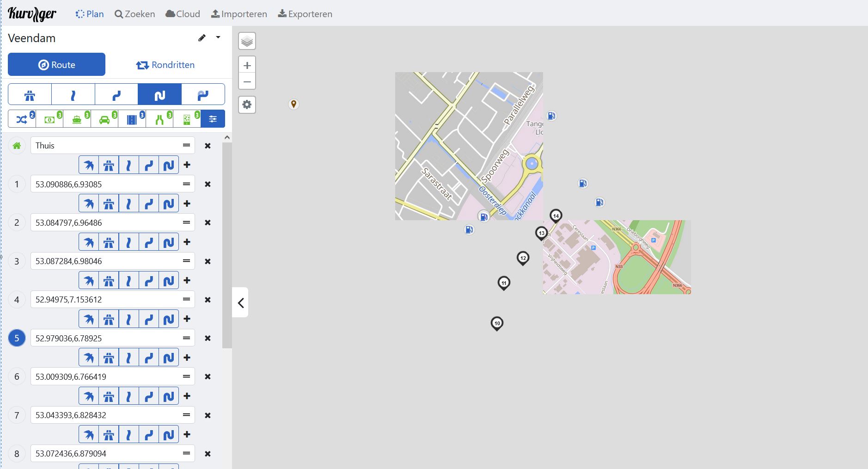868x469 pixels.
Task: Open the map layers selector
Action: coord(247,42)
